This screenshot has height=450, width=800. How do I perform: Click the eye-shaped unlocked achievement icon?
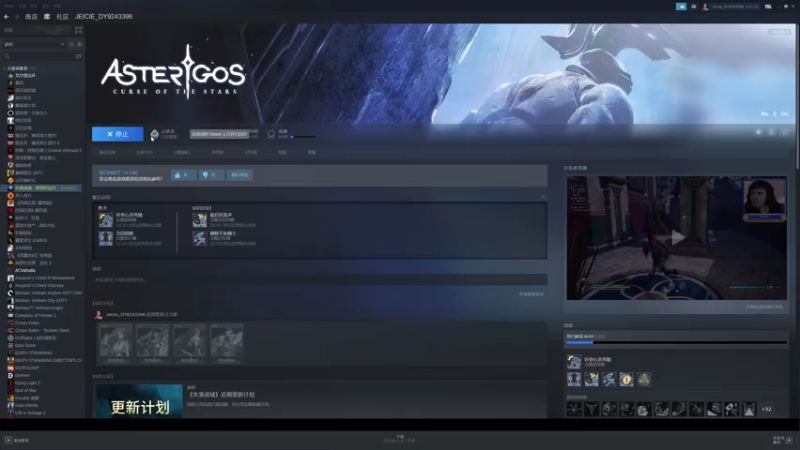click(x=627, y=379)
